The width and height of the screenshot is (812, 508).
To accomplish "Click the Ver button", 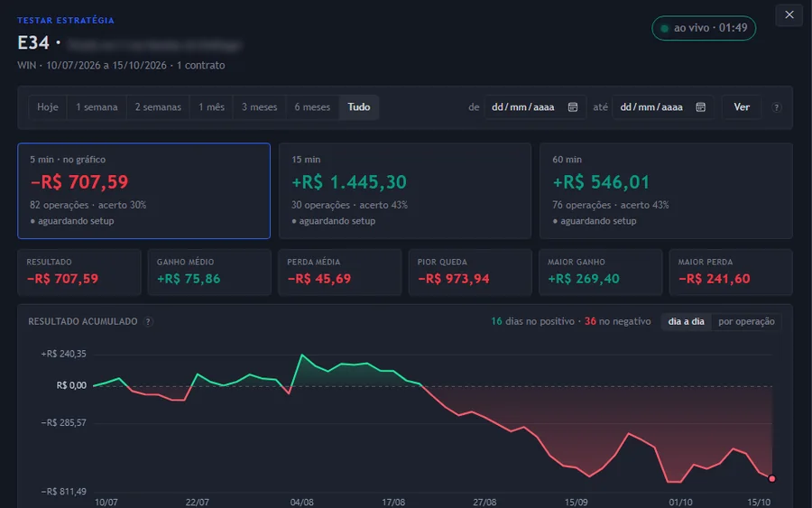I will point(742,107).
